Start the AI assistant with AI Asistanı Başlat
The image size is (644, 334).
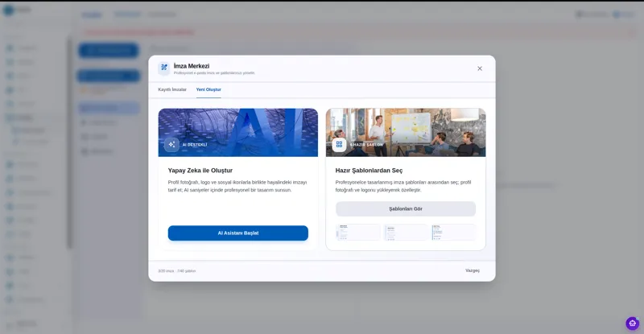[237, 233]
